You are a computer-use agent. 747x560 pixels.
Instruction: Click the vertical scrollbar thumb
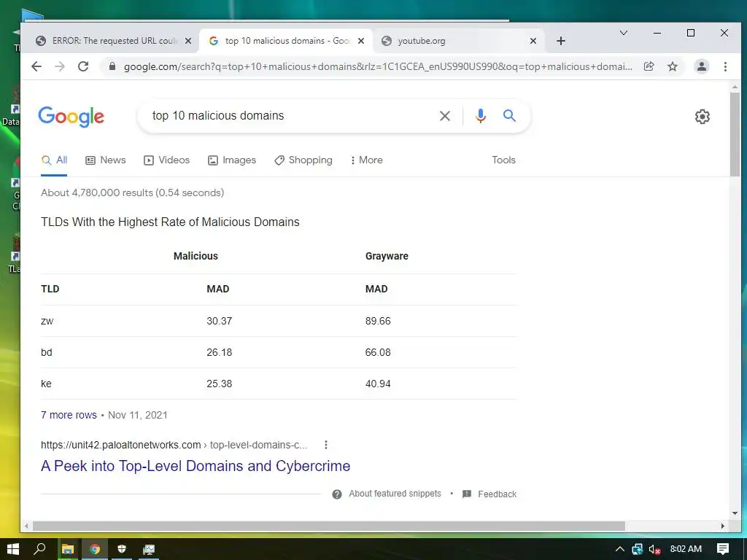coord(735,134)
